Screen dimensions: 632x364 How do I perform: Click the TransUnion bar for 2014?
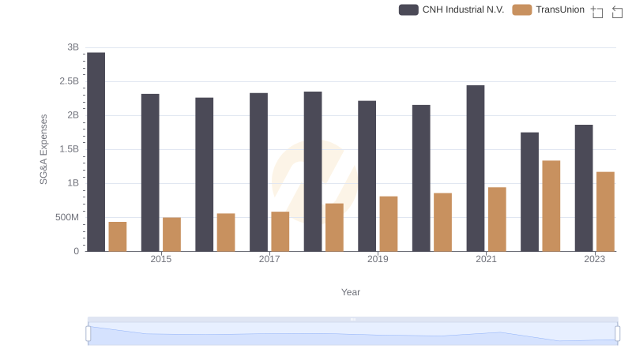coord(118,237)
